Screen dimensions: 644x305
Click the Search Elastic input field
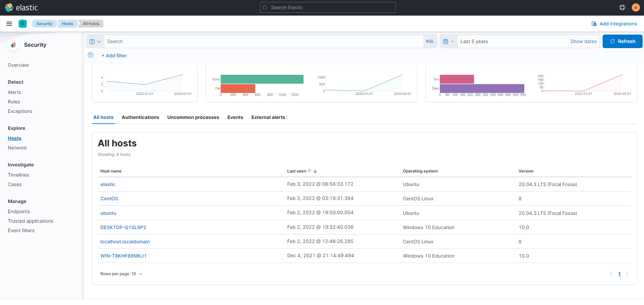click(x=328, y=7)
